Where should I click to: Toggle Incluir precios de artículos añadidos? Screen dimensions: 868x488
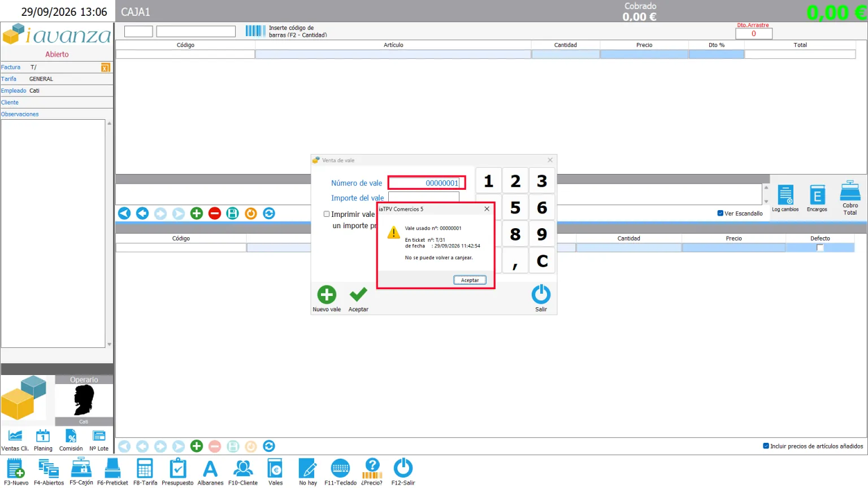[x=766, y=446]
